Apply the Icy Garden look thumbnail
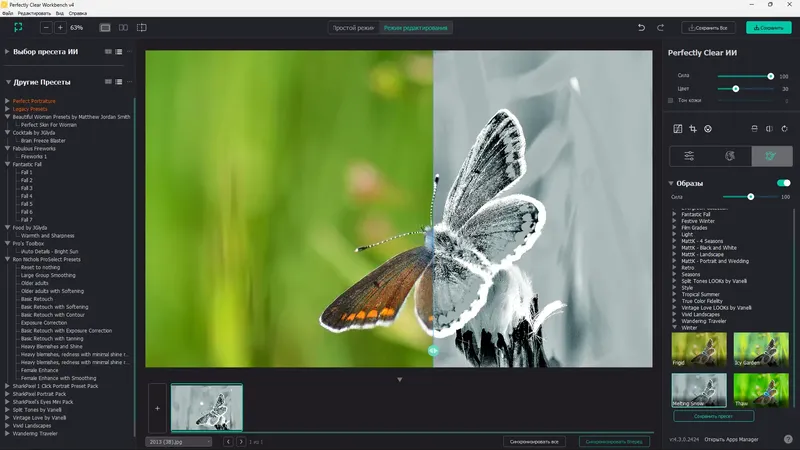 [761, 349]
